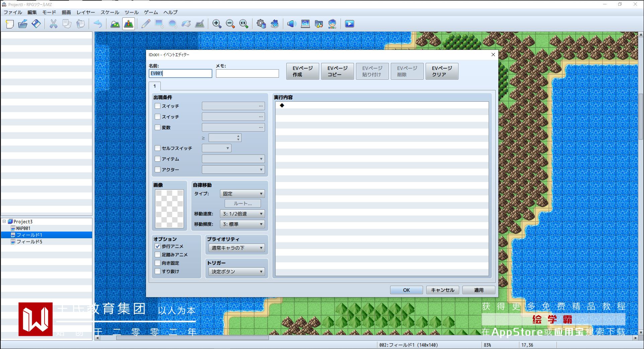Screen dimensions: 644x349
Task: Click the 適用 button
Action: (479, 290)
